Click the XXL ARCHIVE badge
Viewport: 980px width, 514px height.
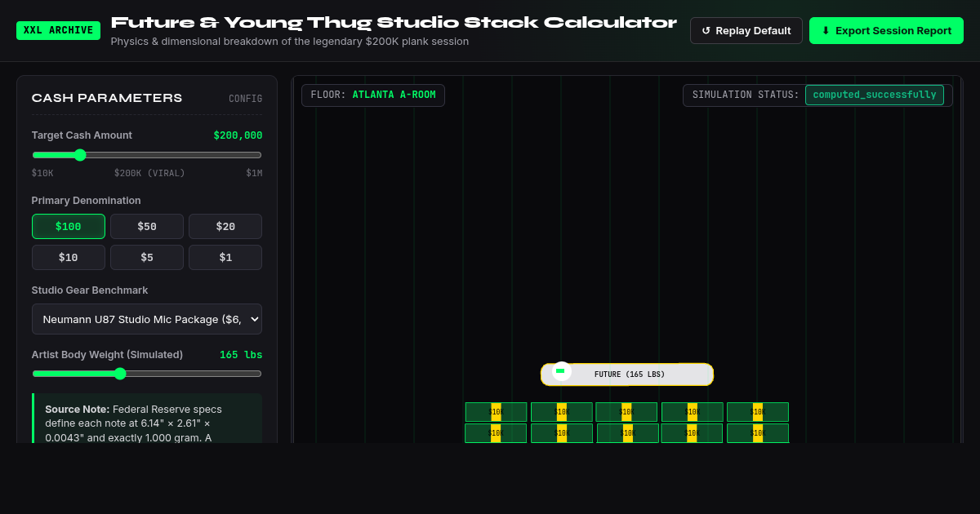[x=58, y=31]
